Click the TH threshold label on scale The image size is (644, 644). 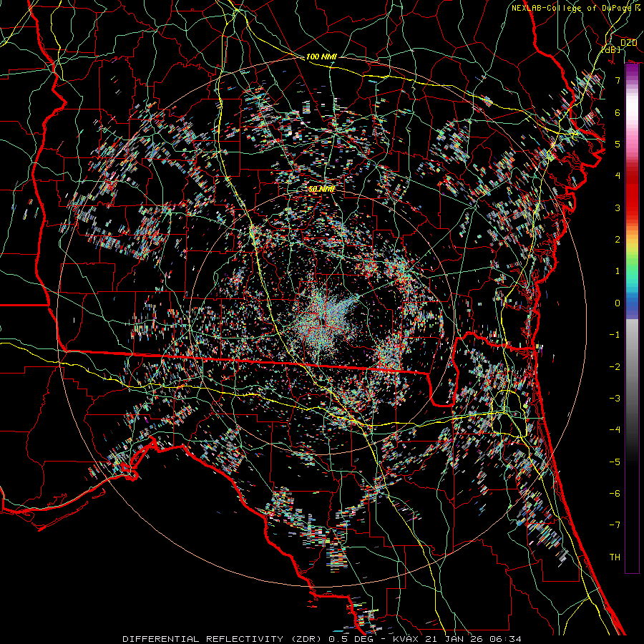point(615,557)
